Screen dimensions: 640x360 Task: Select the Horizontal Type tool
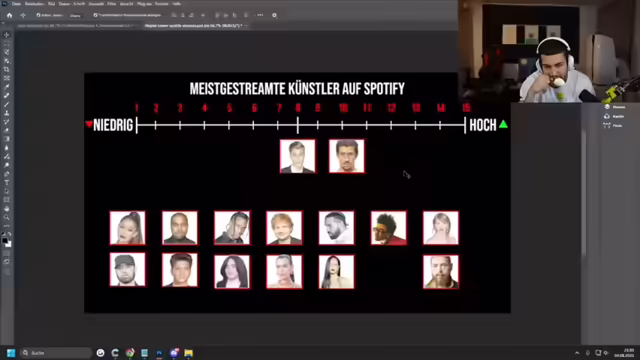[7, 182]
